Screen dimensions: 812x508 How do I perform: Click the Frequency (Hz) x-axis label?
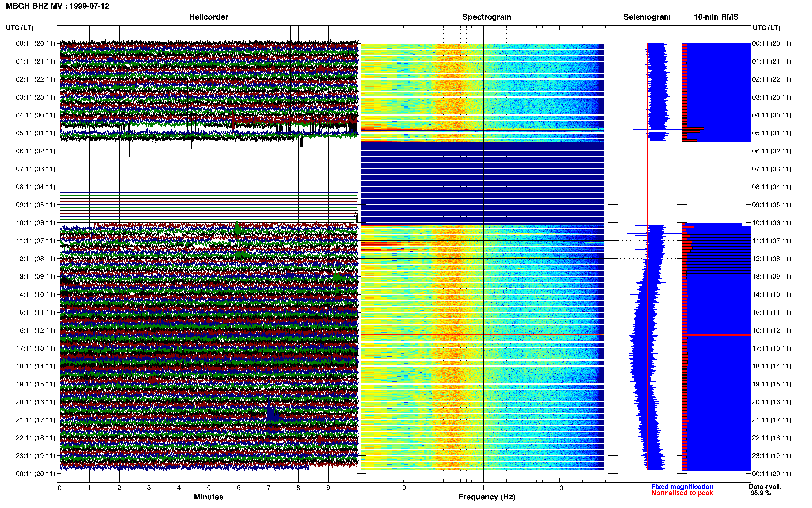(x=487, y=497)
